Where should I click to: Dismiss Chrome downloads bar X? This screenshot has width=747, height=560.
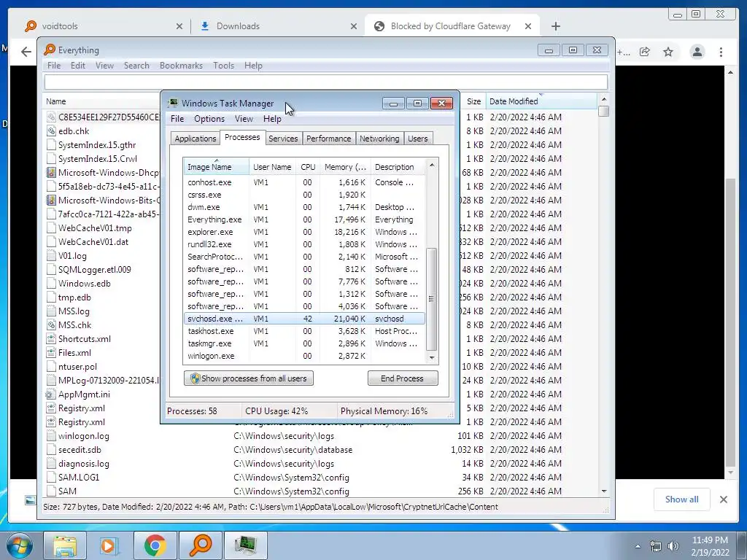coord(723,499)
